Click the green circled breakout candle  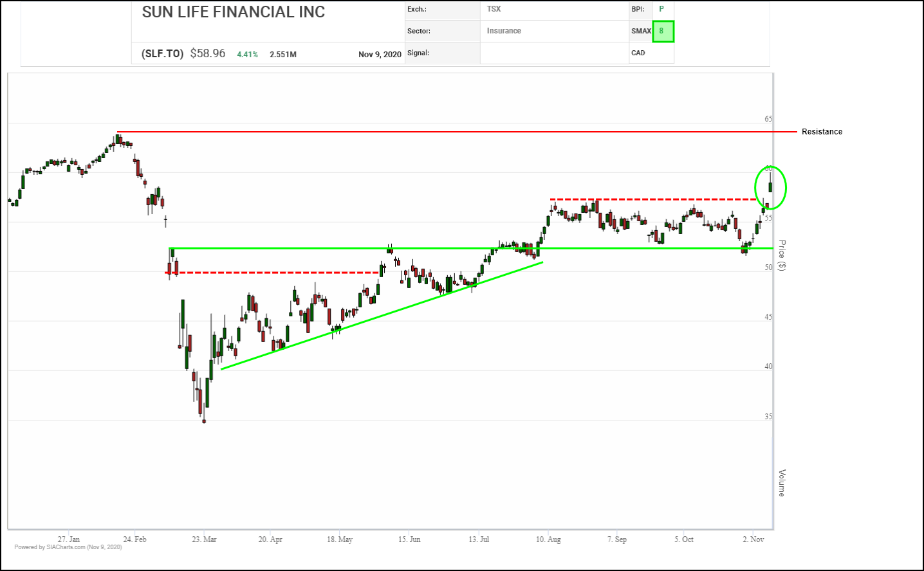coord(770,187)
